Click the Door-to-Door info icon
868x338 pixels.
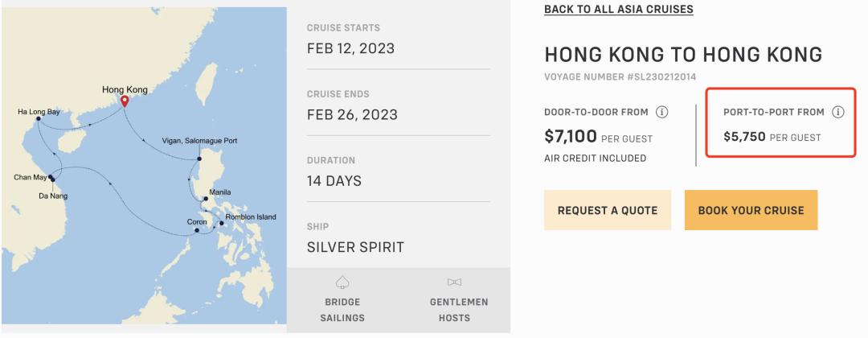click(x=662, y=112)
